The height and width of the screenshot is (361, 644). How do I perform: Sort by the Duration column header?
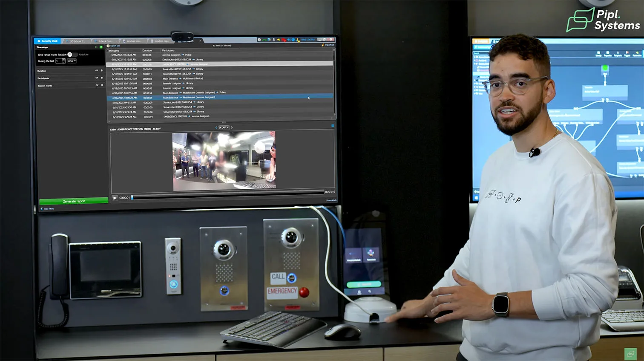tap(147, 50)
